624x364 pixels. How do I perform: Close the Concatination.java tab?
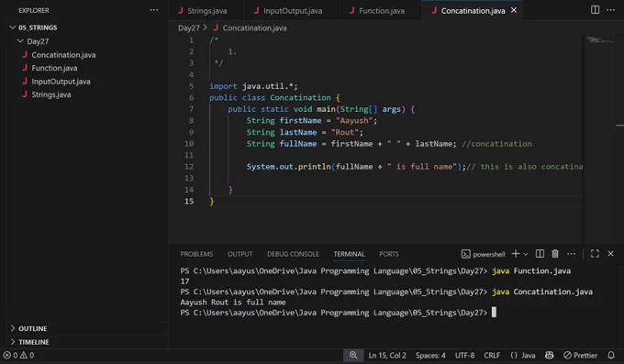tap(514, 10)
